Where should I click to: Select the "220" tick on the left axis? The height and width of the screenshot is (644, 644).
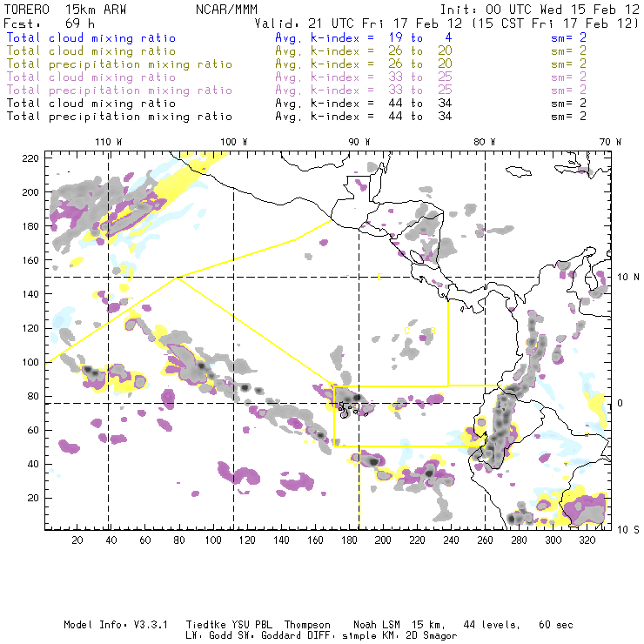pos(30,158)
